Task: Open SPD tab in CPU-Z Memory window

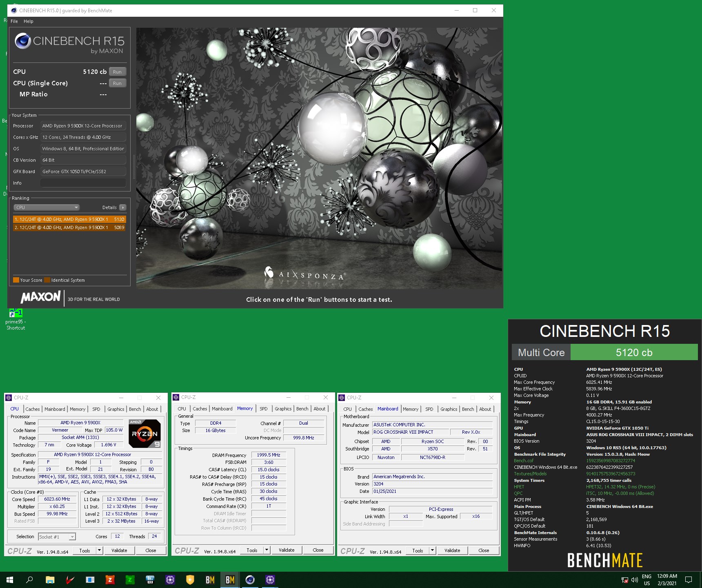Action: (x=264, y=409)
